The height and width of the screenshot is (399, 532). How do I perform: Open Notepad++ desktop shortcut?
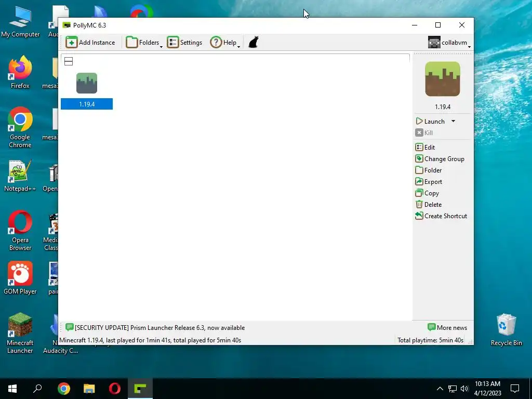[20, 176]
